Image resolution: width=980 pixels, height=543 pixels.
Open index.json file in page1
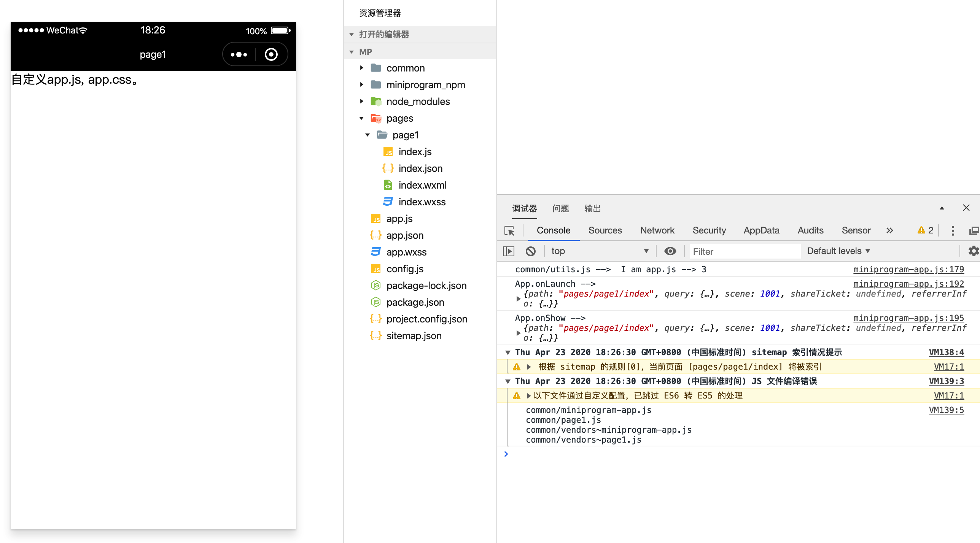(x=413, y=168)
